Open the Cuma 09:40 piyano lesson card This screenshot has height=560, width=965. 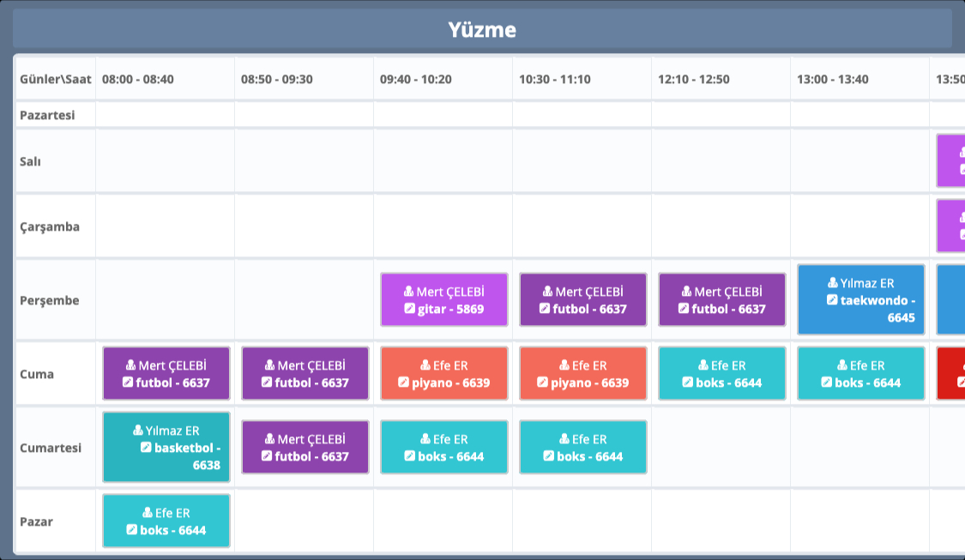[x=443, y=374]
